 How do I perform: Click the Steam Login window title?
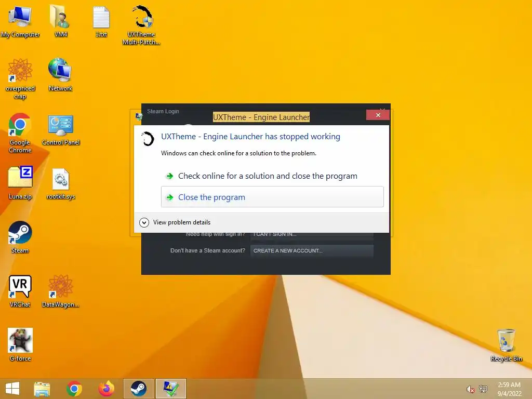(x=163, y=111)
